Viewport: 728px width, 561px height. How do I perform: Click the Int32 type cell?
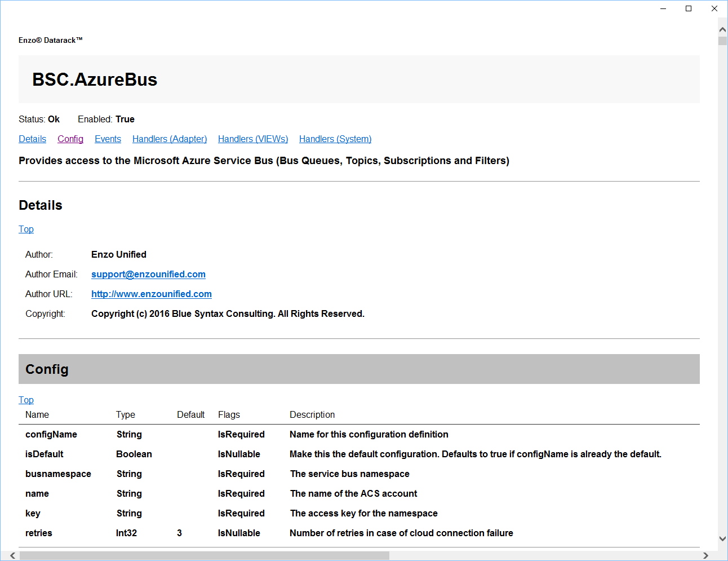126,533
